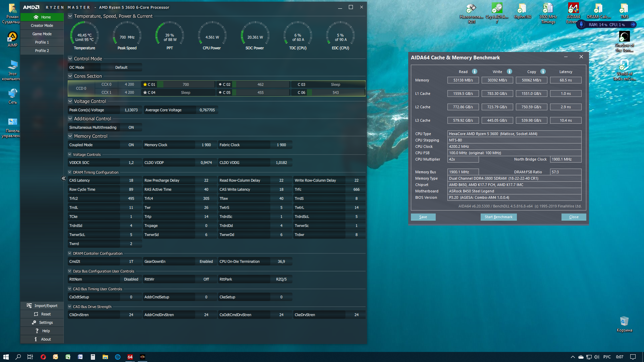Image resolution: width=644 pixels, height=362 pixels.
Task: Select Profile 1 tab
Action: [x=42, y=42]
